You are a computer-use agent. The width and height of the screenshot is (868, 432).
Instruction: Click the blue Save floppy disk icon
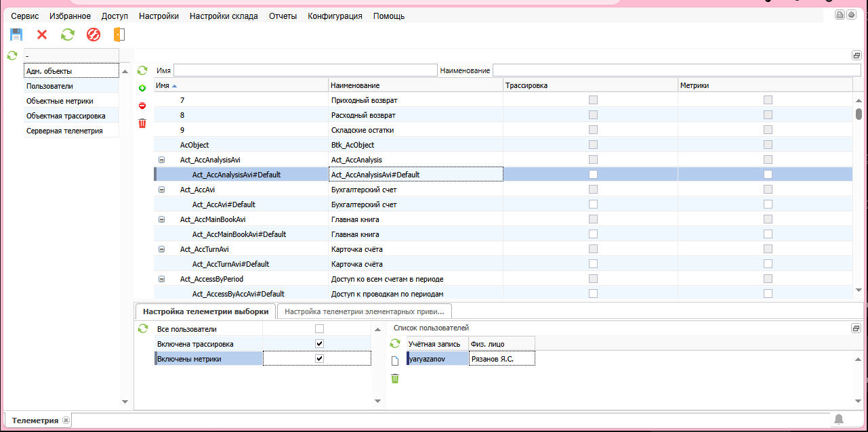16,35
